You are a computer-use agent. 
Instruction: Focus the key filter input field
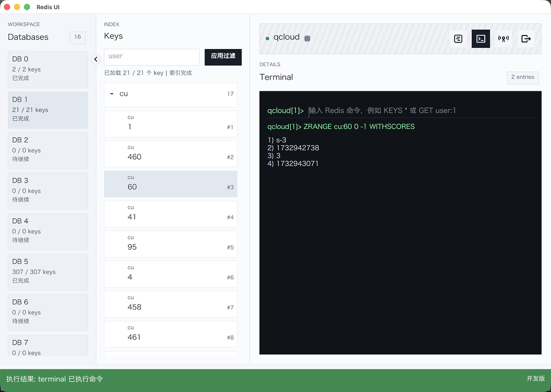pyautogui.click(x=151, y=56)
